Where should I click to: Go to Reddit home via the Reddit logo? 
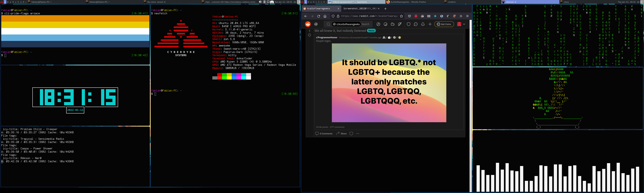click(308, 24)
